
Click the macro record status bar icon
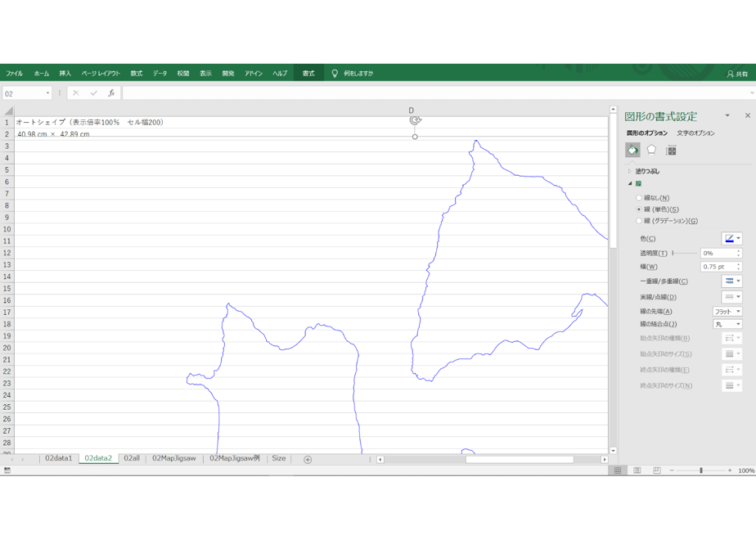point(7,470)
